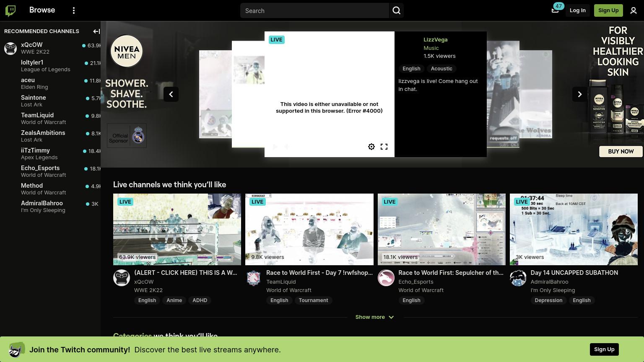Open the Race to World First Day 7 title
644x362 pixels.
[319, 273]
